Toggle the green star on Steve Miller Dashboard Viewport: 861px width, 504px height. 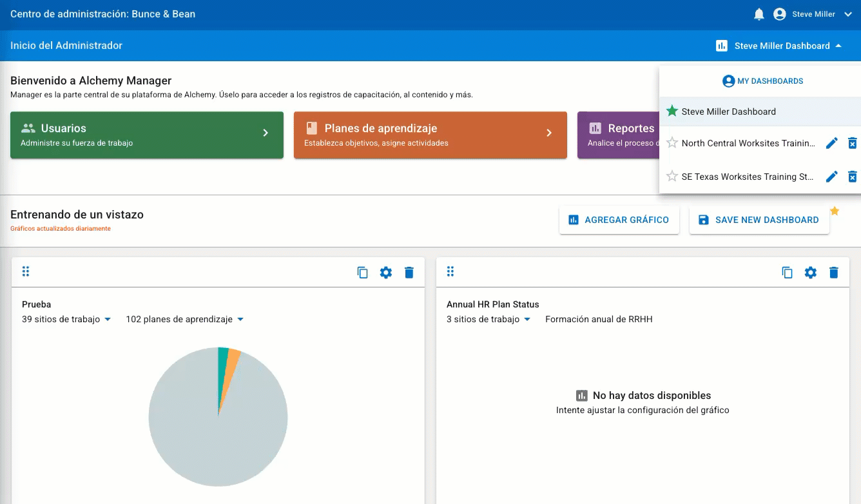672,111
